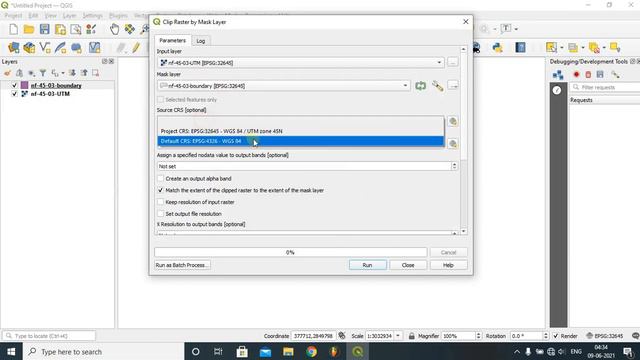Click the Deselect Features icon in toolbar
640x360 pixels.
point(594,48)
